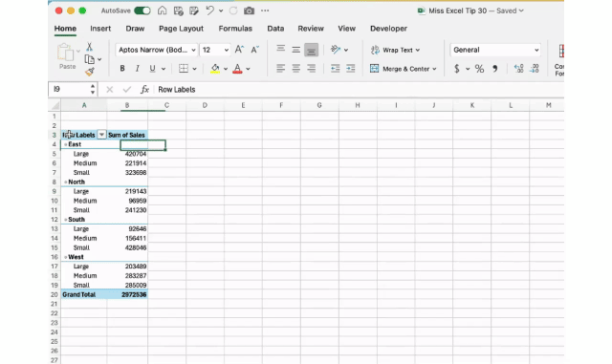This screenshot has width=612, height=364.
Task: Click the Increase Decimal icon
Action: pyautogui.click(x=518, y=69)
